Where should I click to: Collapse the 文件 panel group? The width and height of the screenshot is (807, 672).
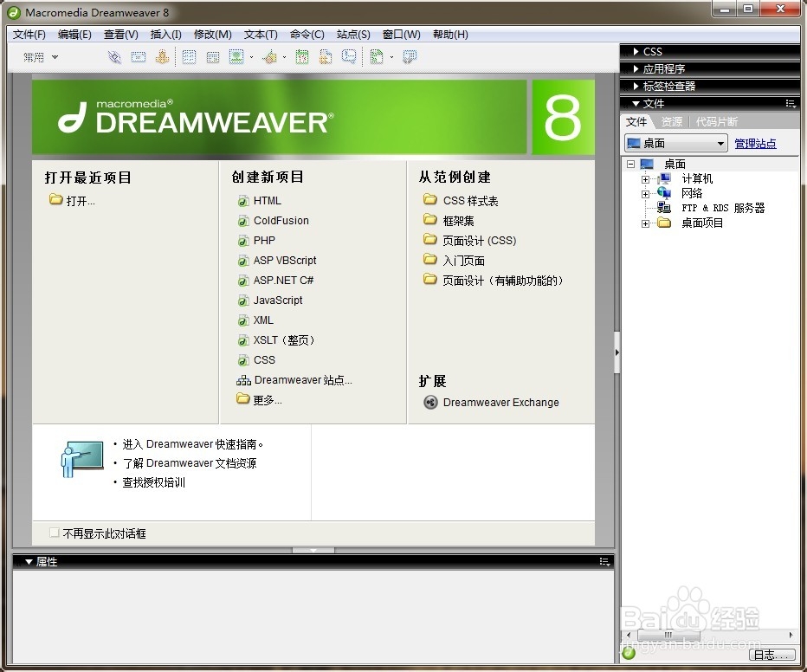[636, 103]
